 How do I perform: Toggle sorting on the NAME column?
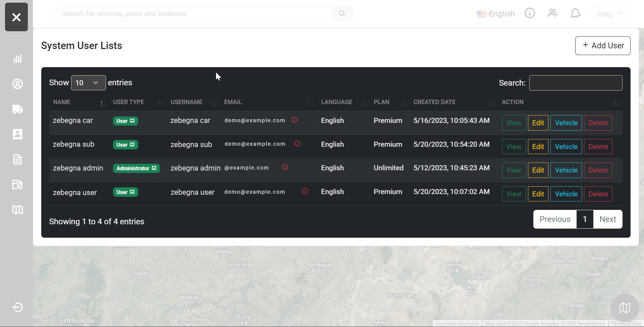pos(103,103)
